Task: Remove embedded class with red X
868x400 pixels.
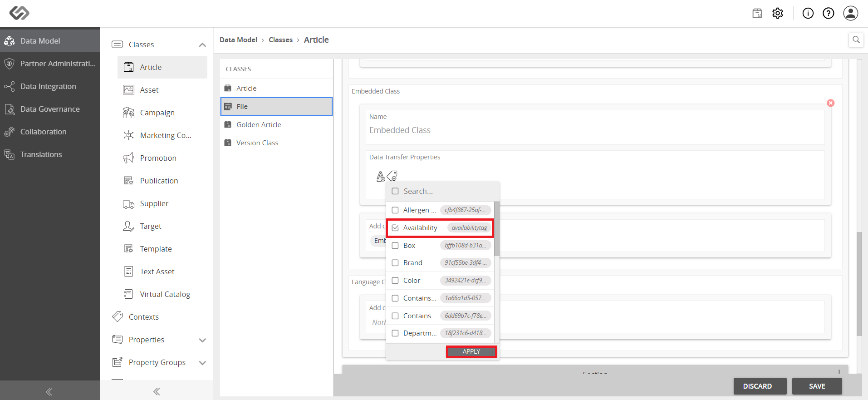Action: tap(831, 103)
